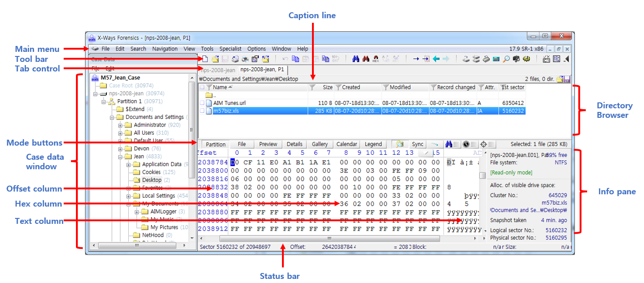Image resolution: width=644 pixels, height=283 pixels.
Task: Select the $Extend folder in tree
Action: click(135, 109)
